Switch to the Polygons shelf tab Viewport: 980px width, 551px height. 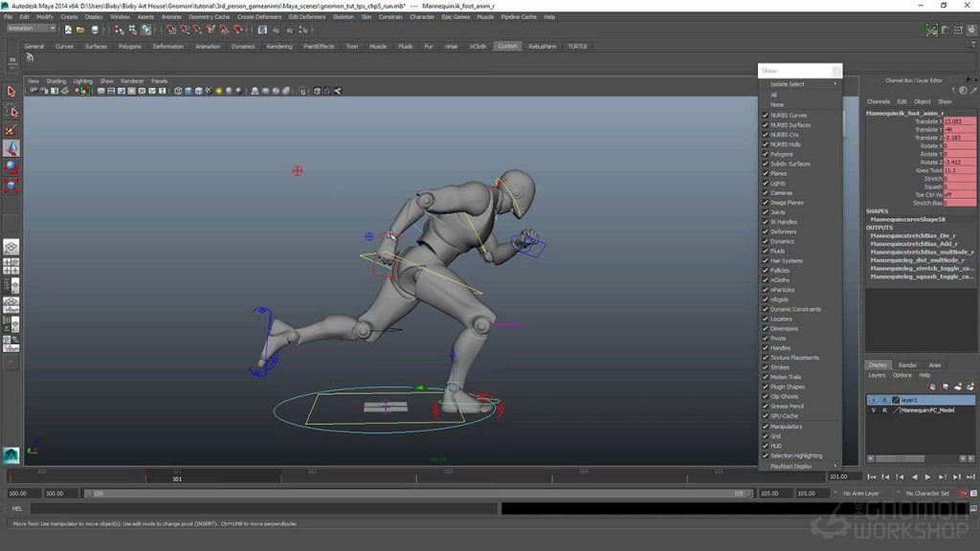(x=129, y=46)
